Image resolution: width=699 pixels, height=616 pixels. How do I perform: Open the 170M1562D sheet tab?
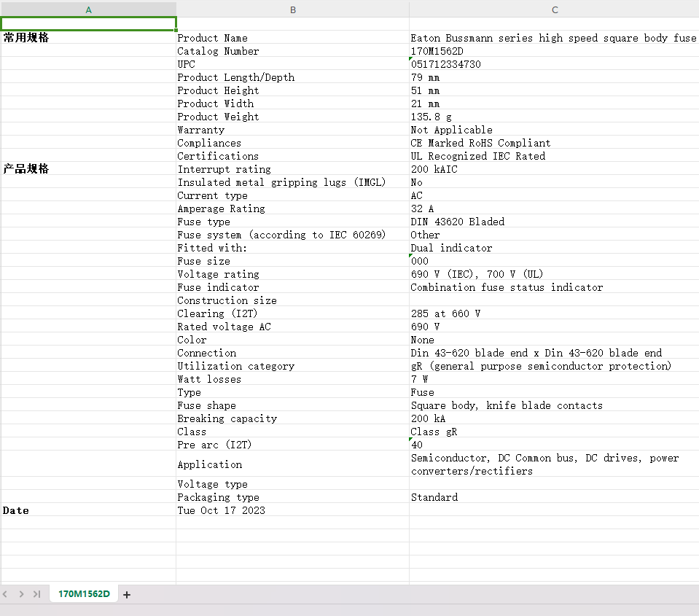tap(84, 593)
